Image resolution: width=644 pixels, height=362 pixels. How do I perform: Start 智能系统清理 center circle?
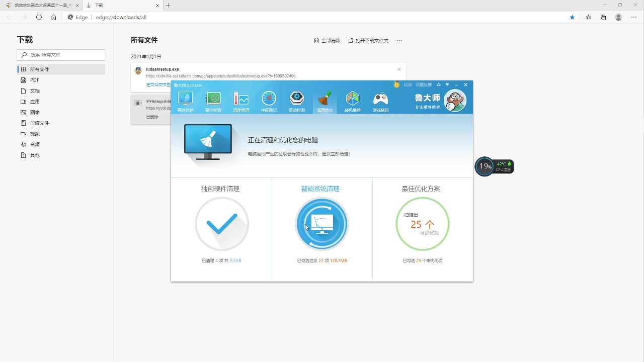click(322, 224)
